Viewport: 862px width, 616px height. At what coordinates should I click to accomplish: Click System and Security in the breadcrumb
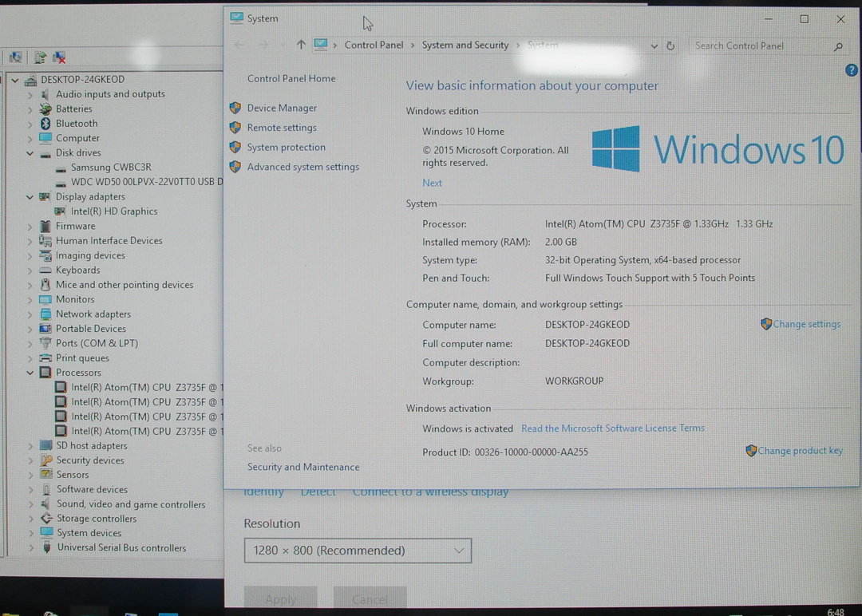pyautogui.click(x=465, y=45)
